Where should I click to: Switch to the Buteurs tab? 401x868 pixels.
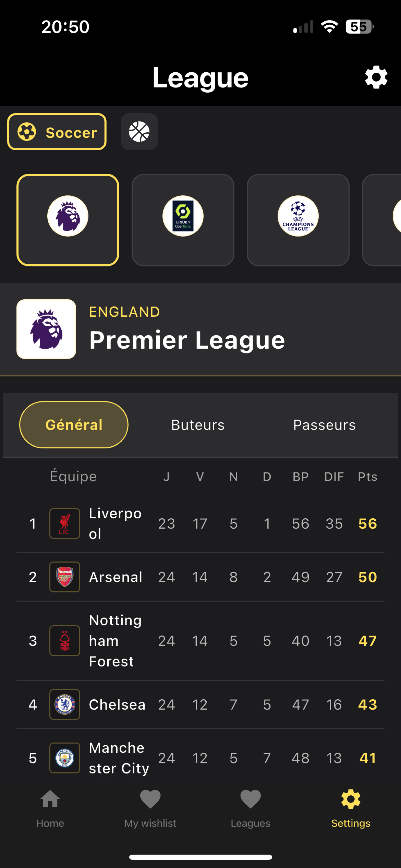coord(198,425)
